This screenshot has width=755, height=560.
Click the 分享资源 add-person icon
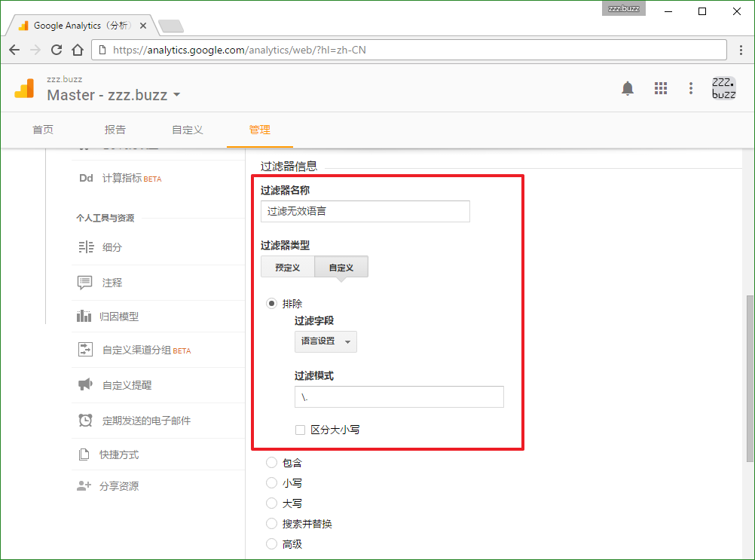(x=84, y=486)
